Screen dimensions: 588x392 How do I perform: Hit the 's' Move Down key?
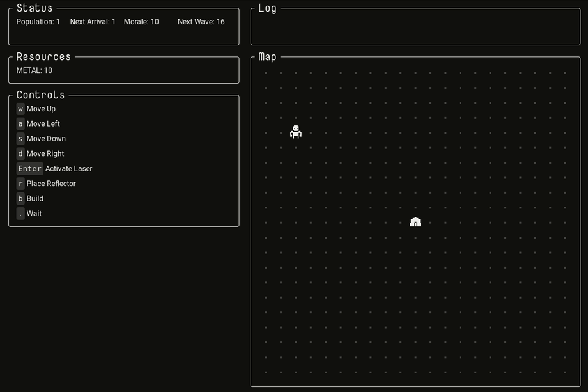(20, 139)
